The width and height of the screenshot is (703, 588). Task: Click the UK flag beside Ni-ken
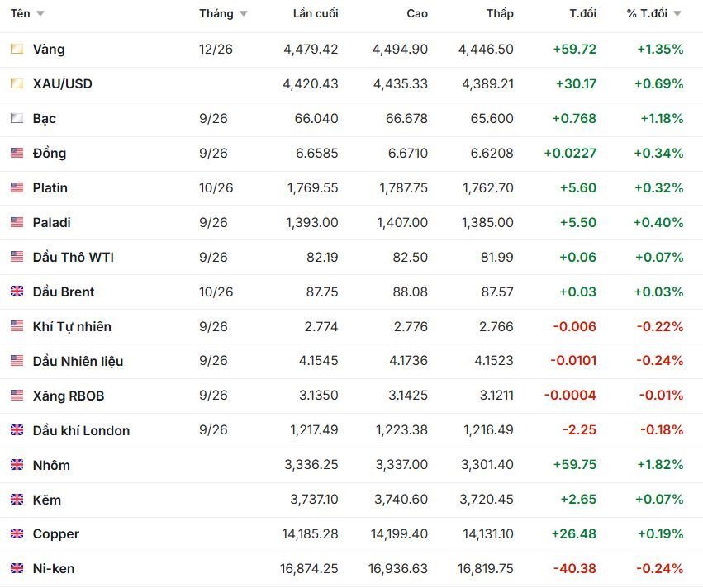click(x=17, y=568)
